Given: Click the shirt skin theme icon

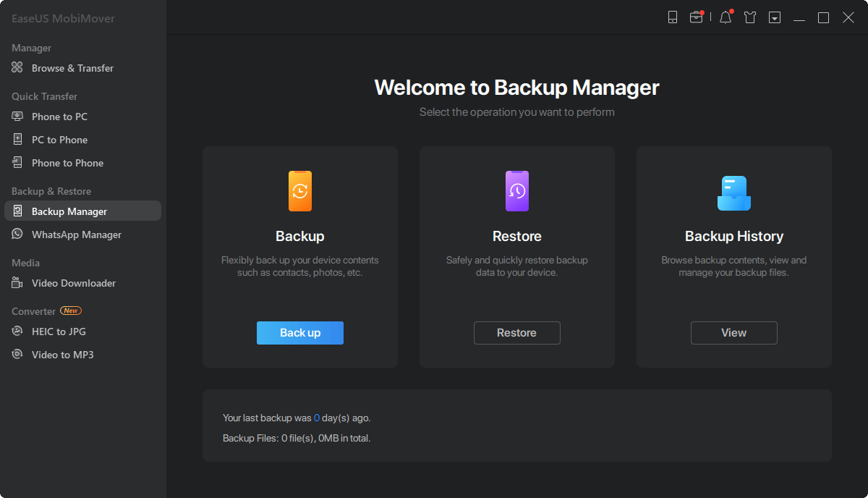Looking at the screenshot, I should [750, 17].
